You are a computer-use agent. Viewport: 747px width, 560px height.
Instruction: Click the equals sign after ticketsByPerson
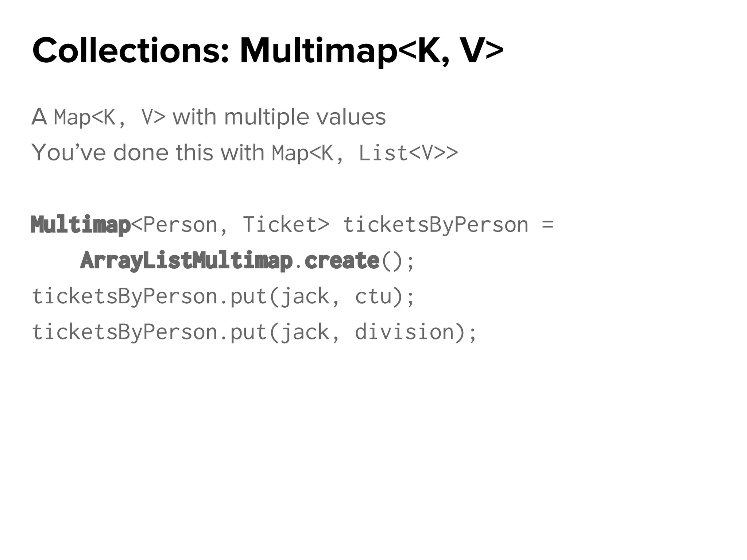547,225
